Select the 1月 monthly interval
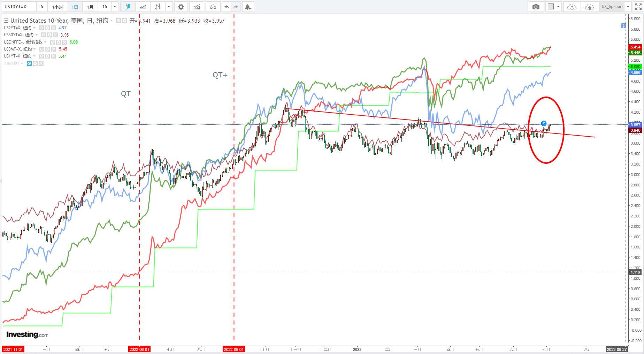The width and height of the screenshot is (644, 354). click(x=90, y=7)
